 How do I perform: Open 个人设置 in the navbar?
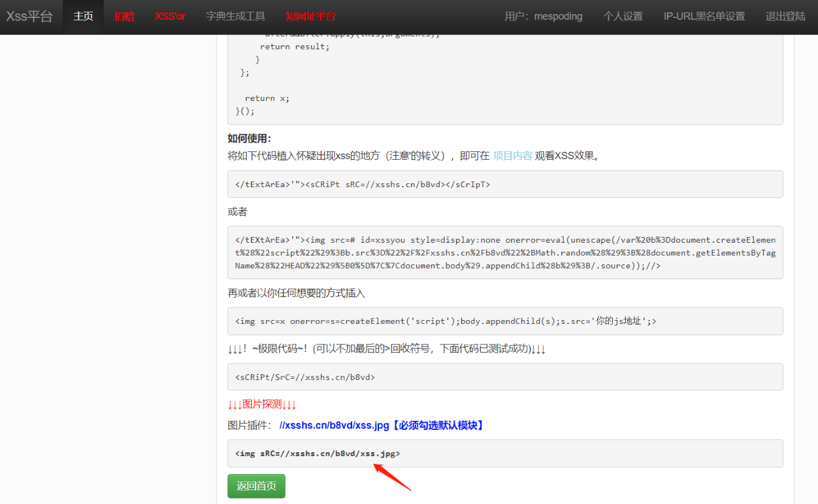tap(623, 17)
